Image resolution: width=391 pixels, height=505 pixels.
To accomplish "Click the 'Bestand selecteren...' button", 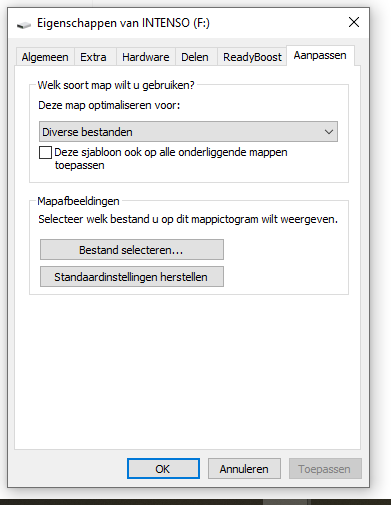I will [x=132, y=249].
